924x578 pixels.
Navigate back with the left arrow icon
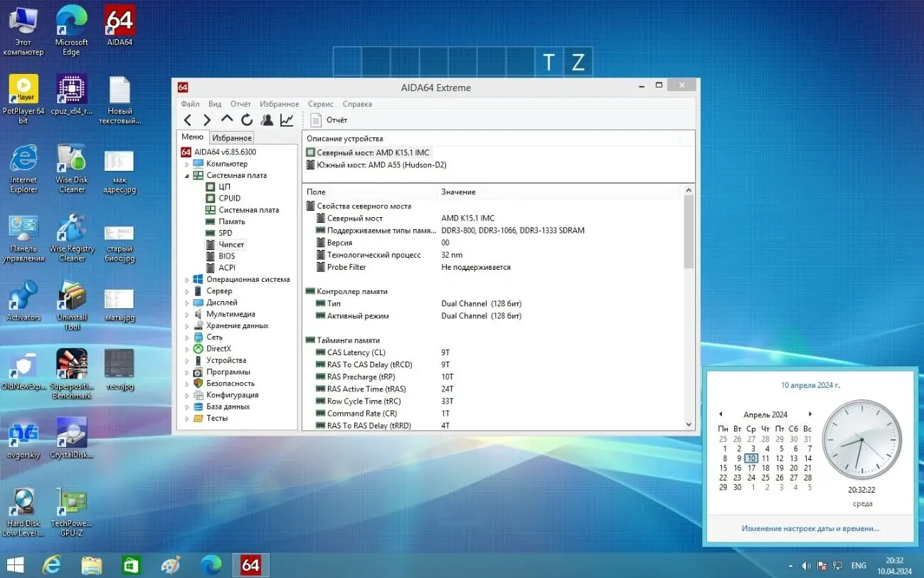[187, 120]
